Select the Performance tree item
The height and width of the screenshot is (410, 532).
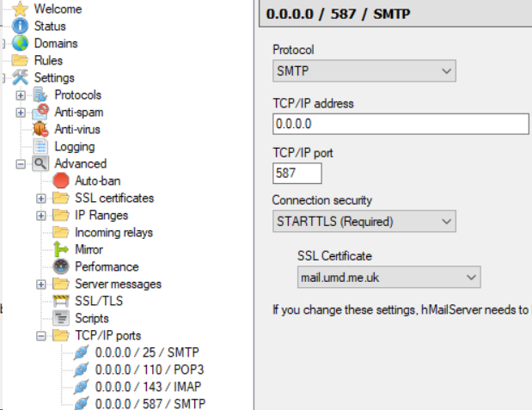pyautogui.click(x=107, y=266)
